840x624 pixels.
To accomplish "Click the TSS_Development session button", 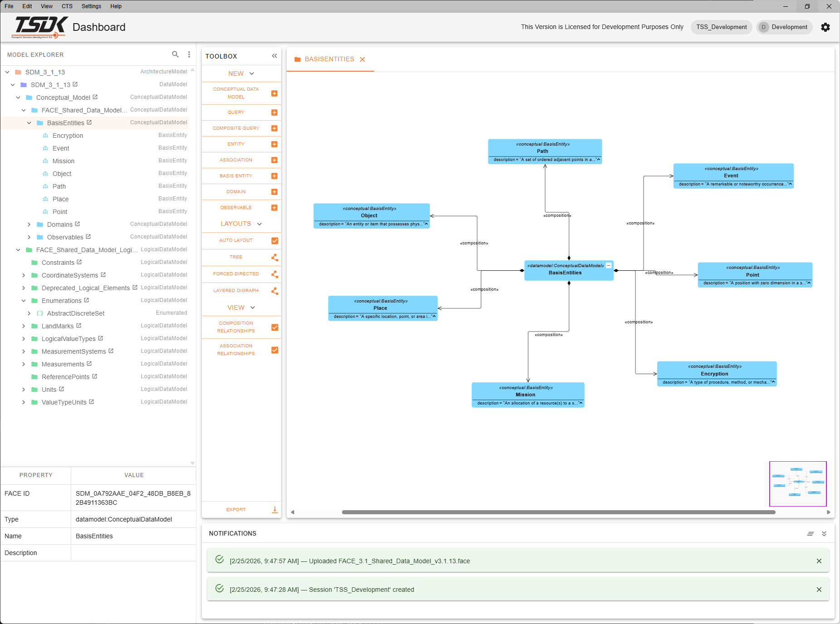I will tap(721, 27).
